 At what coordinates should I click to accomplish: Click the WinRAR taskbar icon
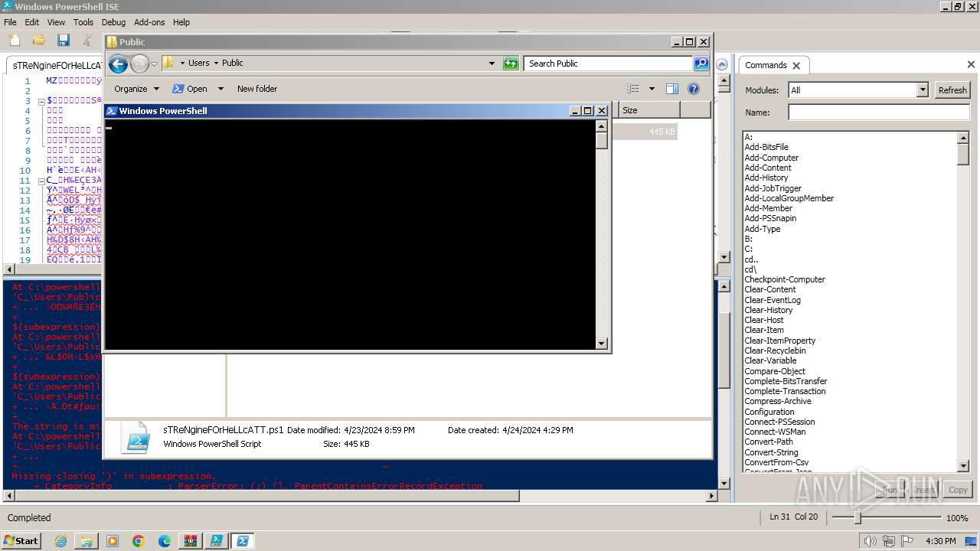click(191, 541)
